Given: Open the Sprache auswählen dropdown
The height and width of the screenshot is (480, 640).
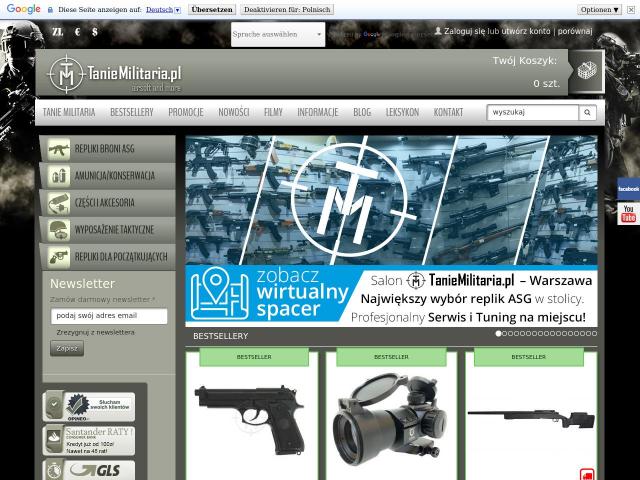Looking at the screenshot, I should click(x=278, y=34).
